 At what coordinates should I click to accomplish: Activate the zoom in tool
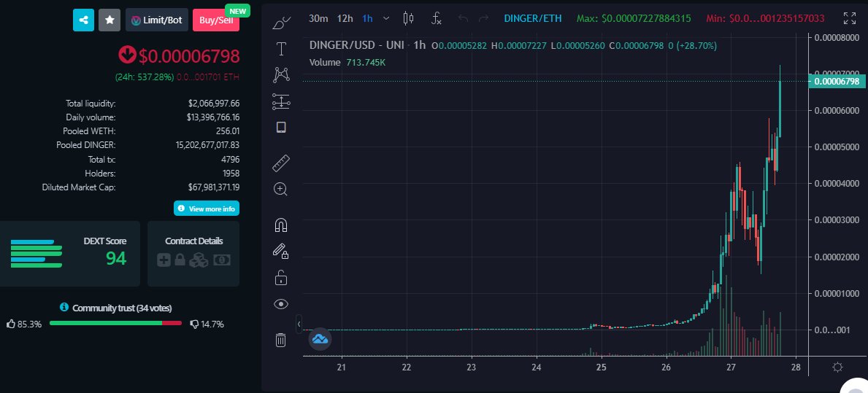[281, 189]
